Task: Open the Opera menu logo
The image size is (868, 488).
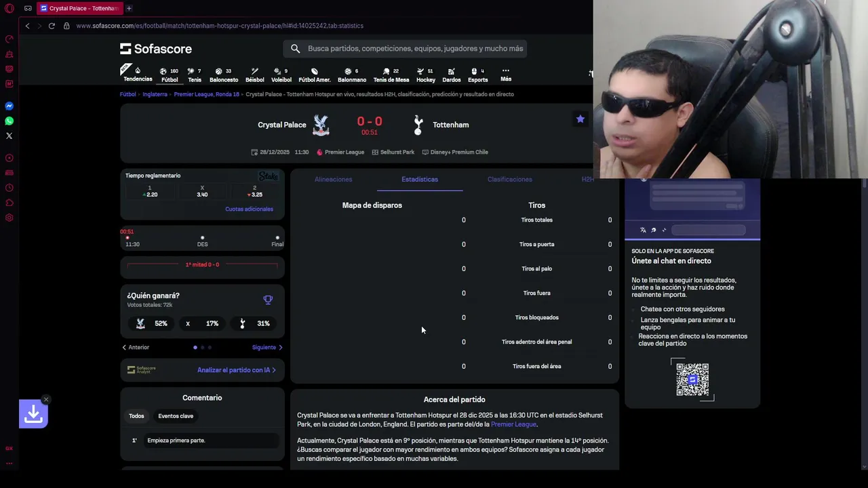Action: coord(9,8)
